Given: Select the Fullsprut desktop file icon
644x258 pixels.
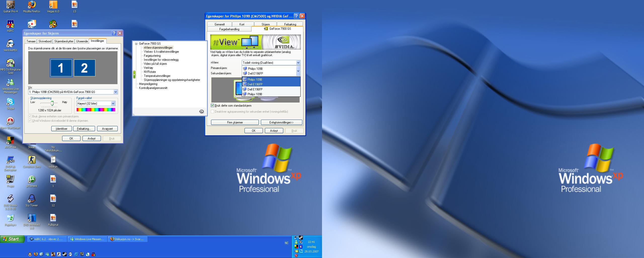Looking at the screenshot, I should tap(53, 220).
